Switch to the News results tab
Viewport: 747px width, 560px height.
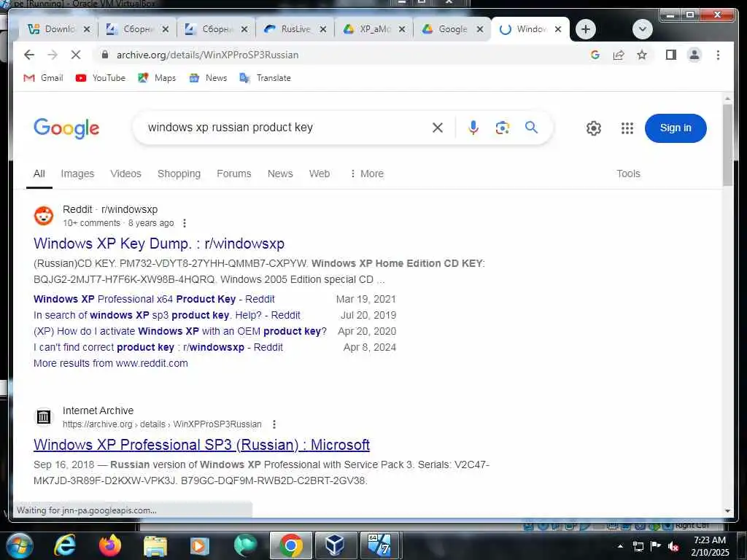tap(280, 174)
